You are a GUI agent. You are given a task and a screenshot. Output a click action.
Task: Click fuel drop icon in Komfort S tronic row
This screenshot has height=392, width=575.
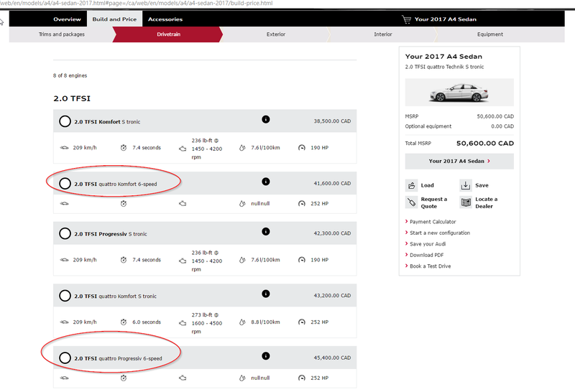(x=242, y=148)
